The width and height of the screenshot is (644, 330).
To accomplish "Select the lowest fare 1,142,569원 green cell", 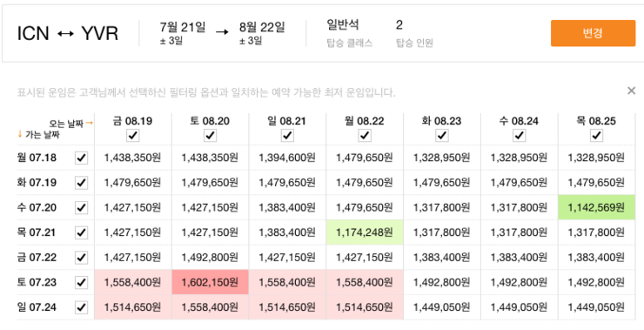I will [596, 207].
